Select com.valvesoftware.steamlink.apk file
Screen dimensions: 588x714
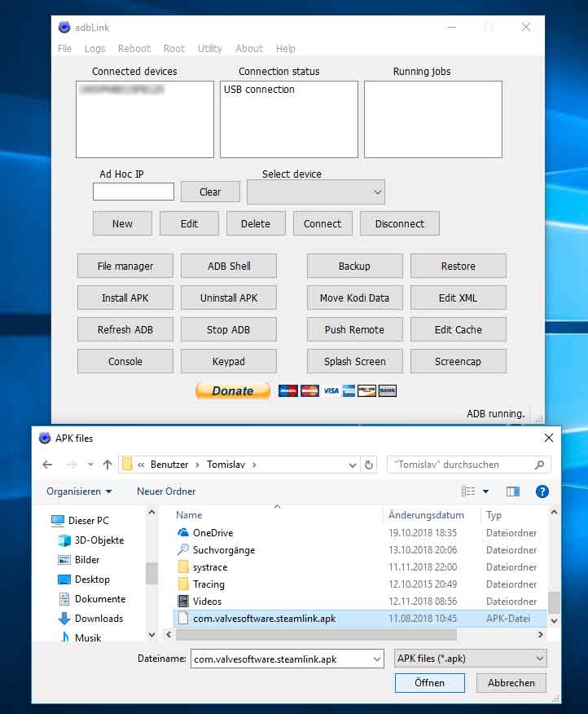tap(264, 619)
